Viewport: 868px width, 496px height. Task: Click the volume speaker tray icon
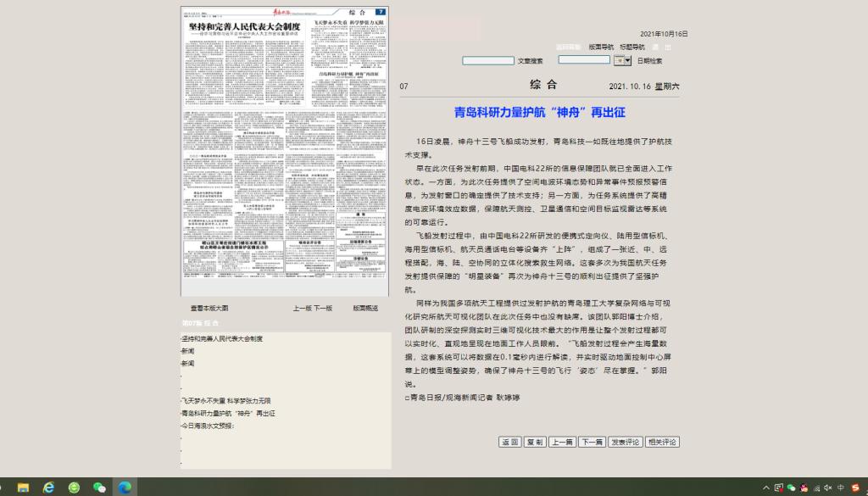pos(827,488)
